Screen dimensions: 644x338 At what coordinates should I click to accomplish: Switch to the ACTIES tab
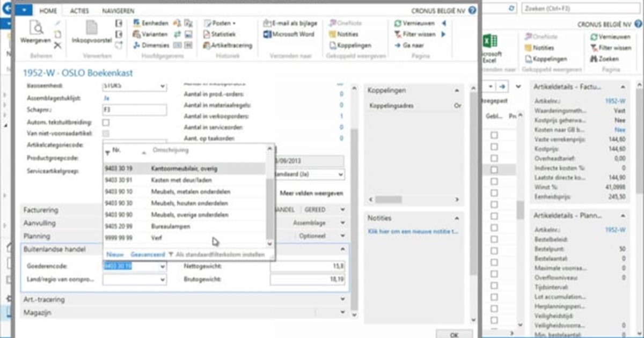79,11
